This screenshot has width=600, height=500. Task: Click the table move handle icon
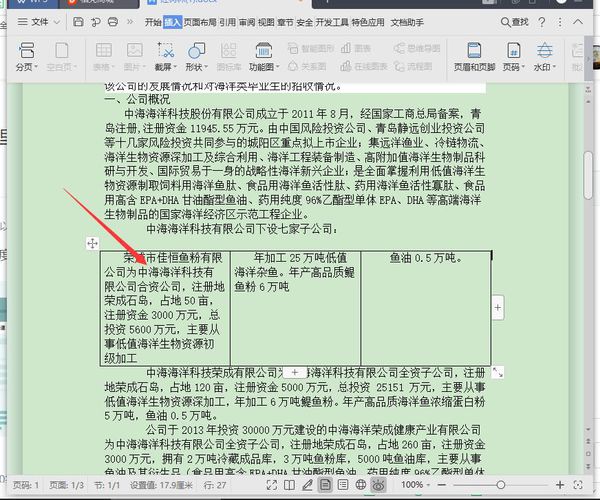pyautogui.click(x=92, y=243)
